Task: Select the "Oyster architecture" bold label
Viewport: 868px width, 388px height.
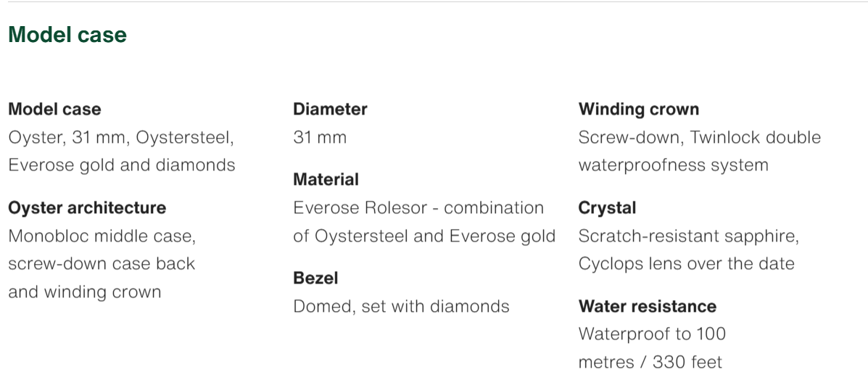Action: [x=87, y=208]
